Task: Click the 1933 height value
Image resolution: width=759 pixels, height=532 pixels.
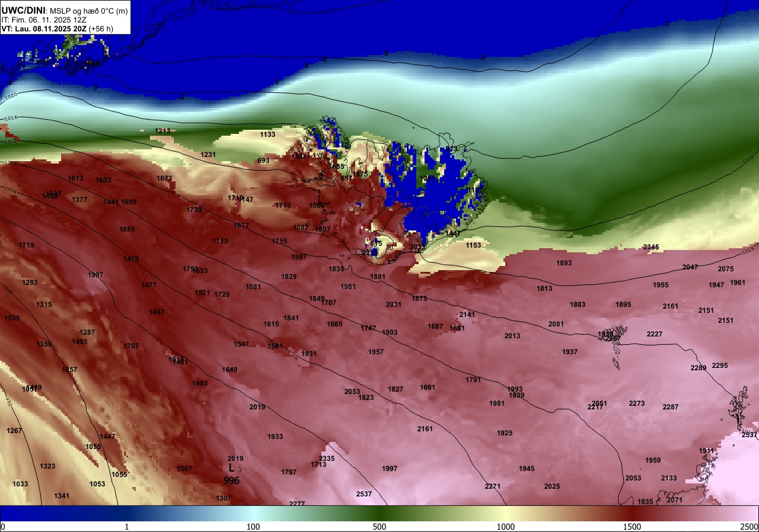Action: [x=275, y=437]
